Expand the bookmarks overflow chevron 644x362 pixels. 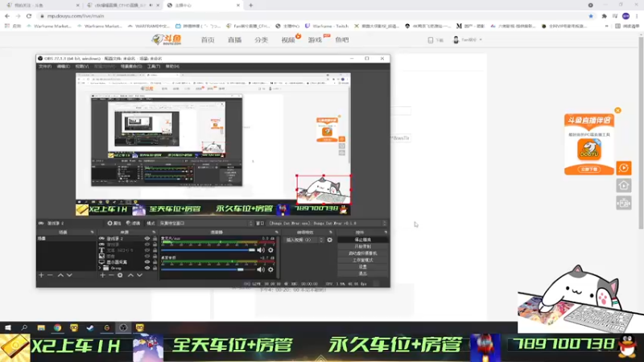point(607,26)
